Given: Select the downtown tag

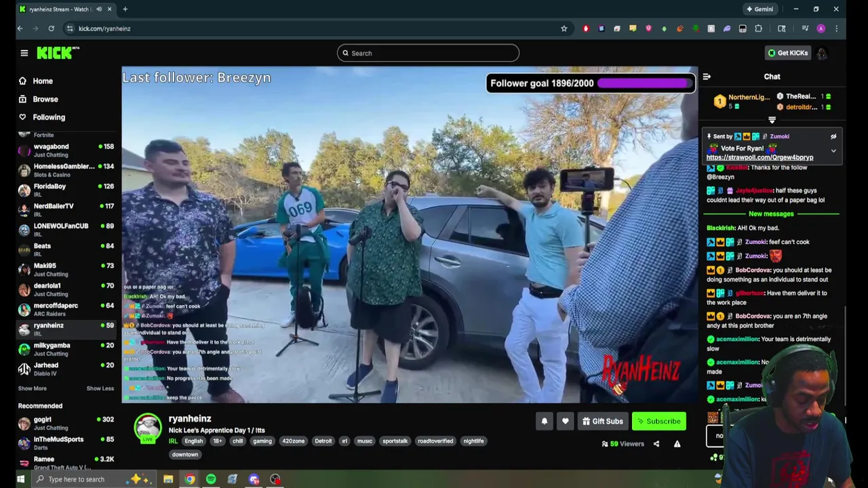Looking at the screenshot, I should pos(184,455).
